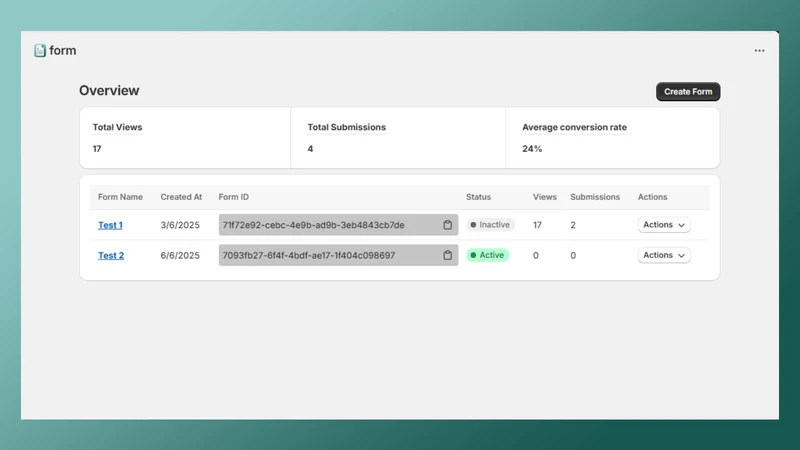Click the 6/6/2025 creation date

click(180, 255)
